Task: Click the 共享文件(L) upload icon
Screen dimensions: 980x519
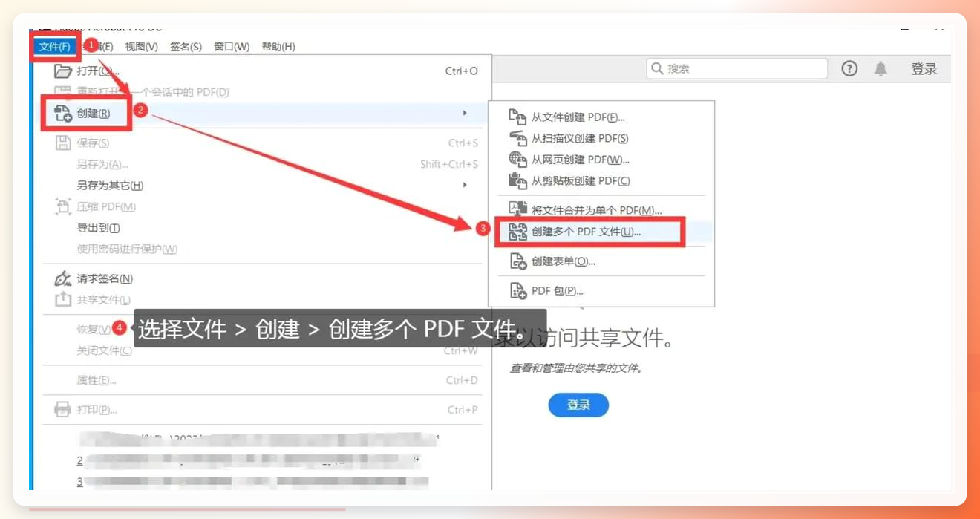Action: tap(63, 300)
